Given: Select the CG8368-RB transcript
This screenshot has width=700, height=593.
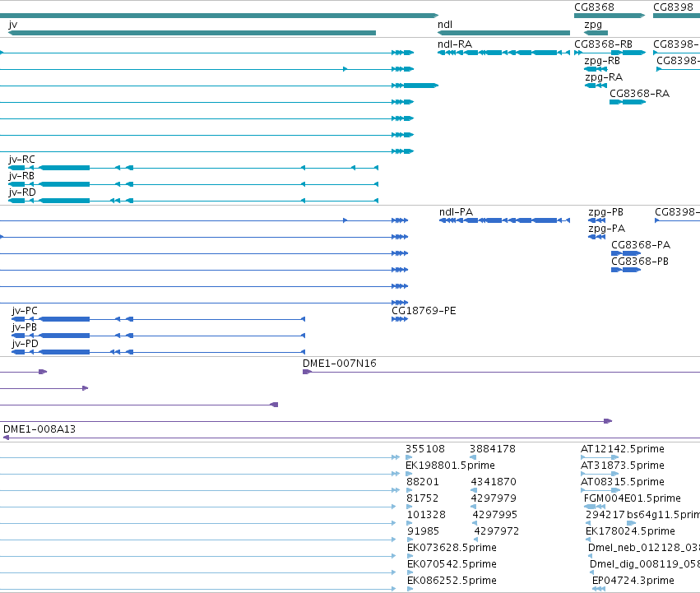Looking at the screenshot, I should pyautogui.click(x=610, y=53).
